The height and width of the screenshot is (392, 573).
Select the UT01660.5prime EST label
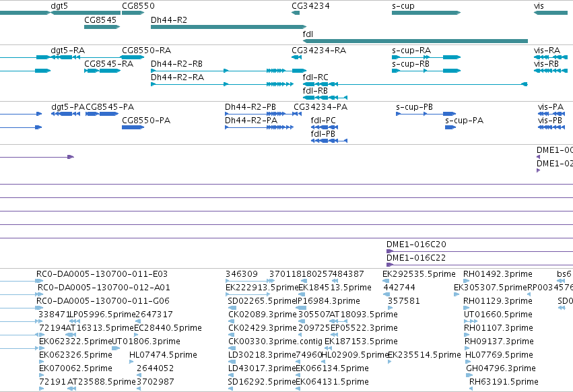coord(498,315)
